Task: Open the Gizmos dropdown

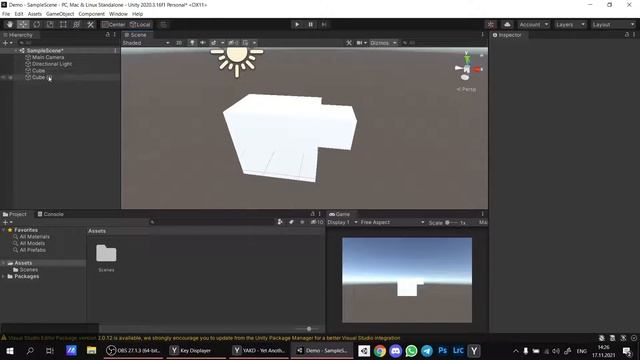Action: [x=383, y=43]
